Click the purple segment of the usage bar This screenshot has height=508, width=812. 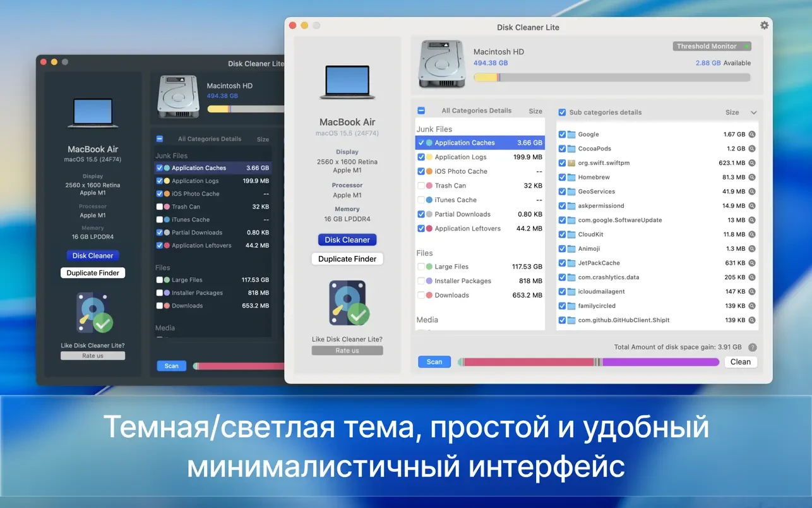coord(660,362)
